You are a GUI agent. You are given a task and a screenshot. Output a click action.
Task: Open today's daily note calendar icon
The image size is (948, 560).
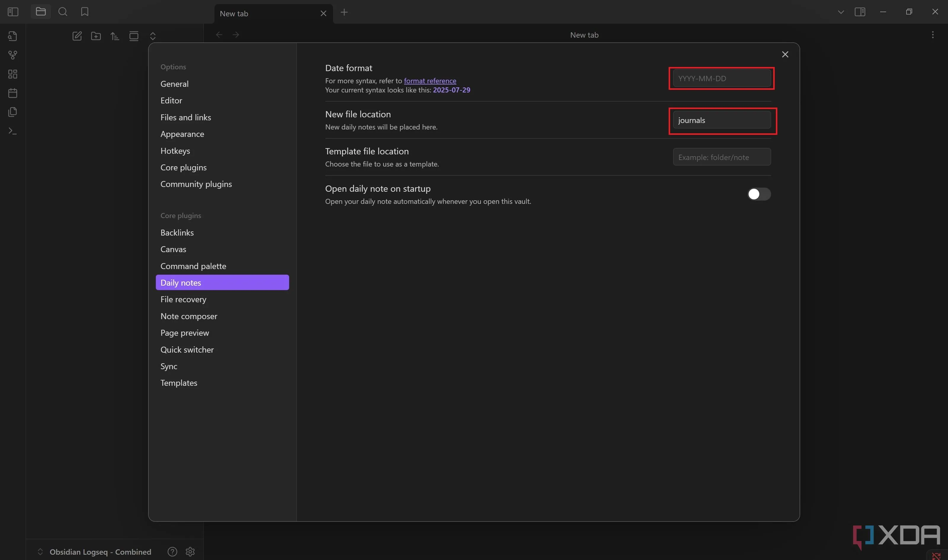[x=12, y=93]
